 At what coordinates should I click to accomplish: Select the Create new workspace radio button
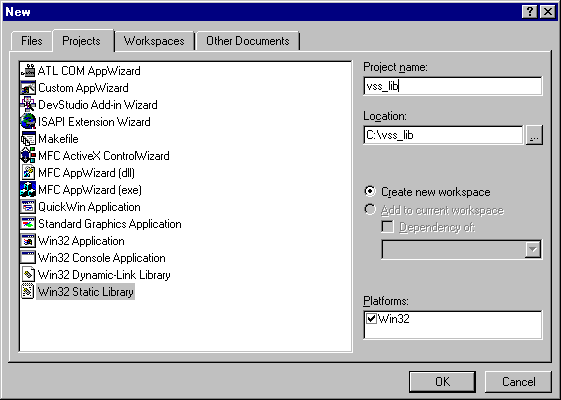tap(370, 191)
